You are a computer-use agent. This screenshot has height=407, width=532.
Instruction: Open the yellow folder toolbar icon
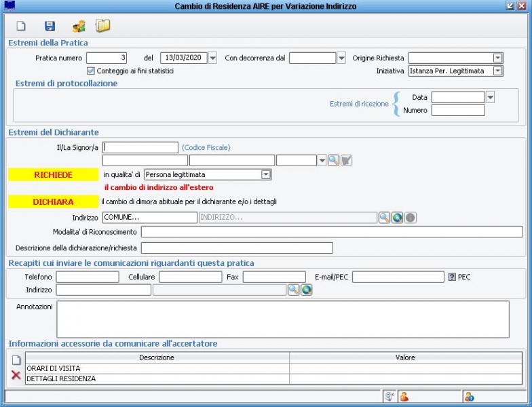[102, 26]
